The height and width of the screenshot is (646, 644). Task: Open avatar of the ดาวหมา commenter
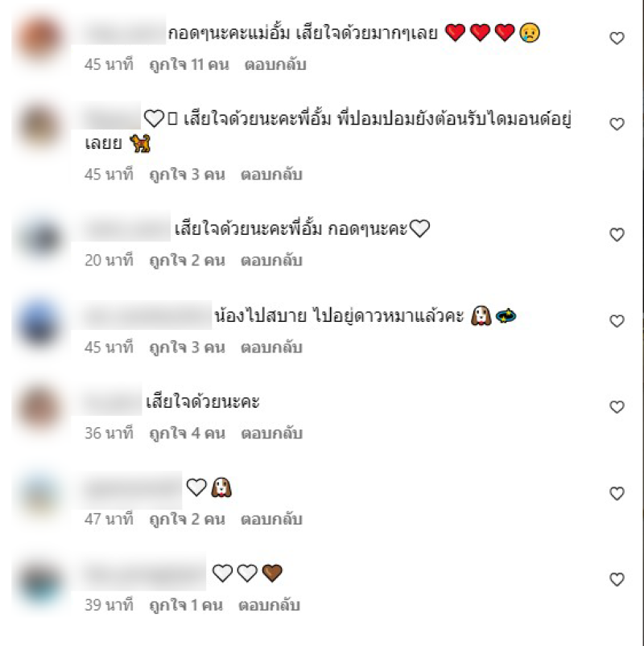[x=40, y=323]
